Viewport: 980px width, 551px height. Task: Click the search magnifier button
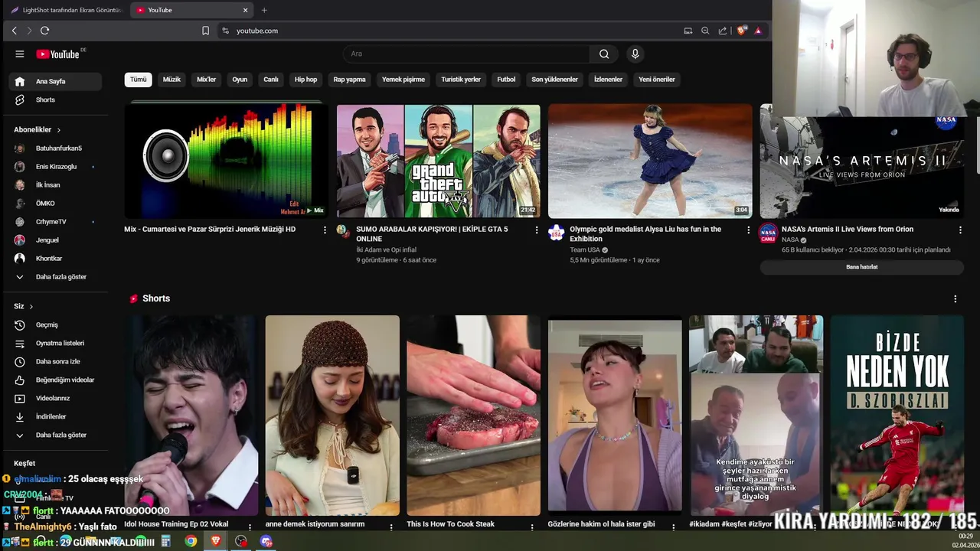point(604,54)
